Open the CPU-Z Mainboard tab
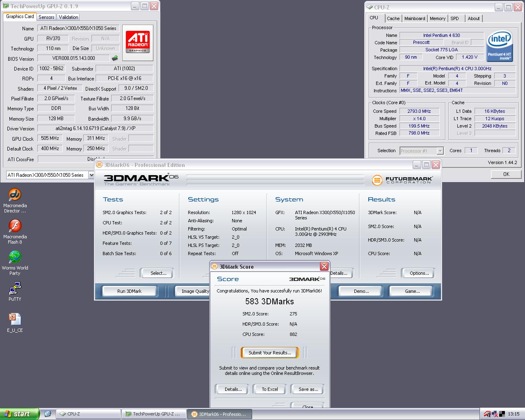Screen dimensions: 525x420 point(415,18)
